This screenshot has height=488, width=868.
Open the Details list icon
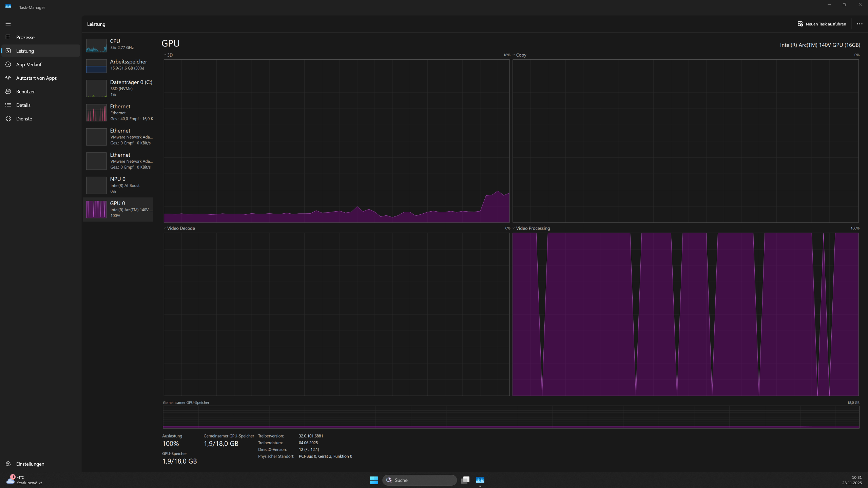coord(8,105)
